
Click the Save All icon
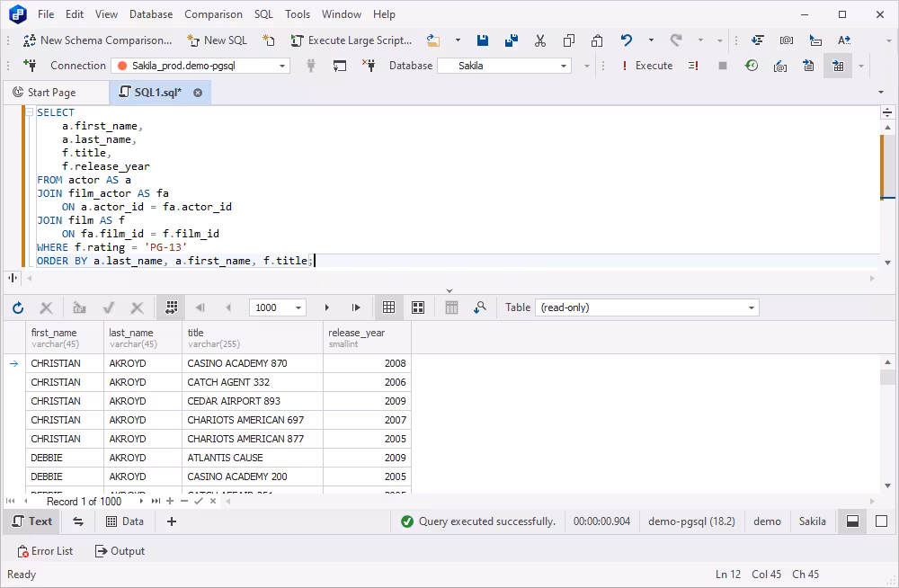tap(511, 40)
